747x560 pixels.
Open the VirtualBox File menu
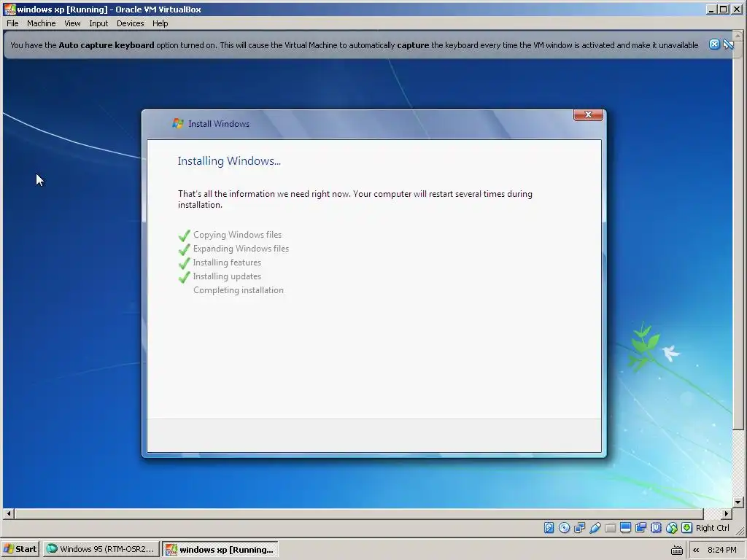click(x=12, y=23)
